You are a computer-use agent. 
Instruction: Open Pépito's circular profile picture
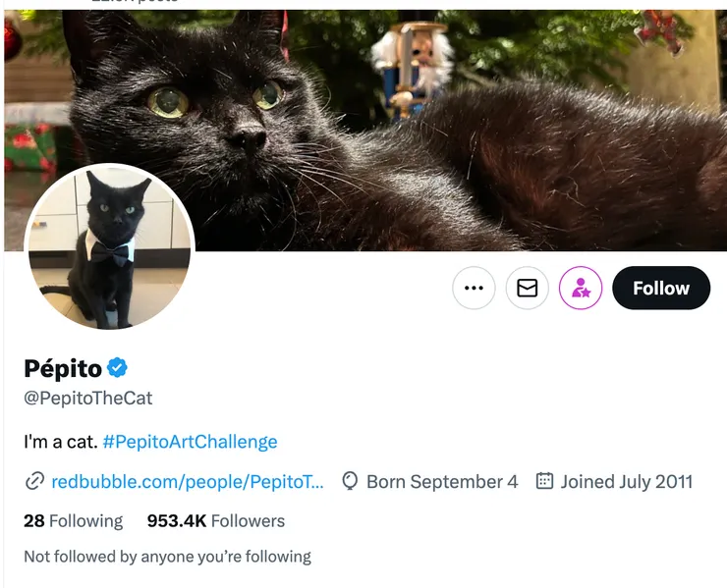(x=109, y=246)
